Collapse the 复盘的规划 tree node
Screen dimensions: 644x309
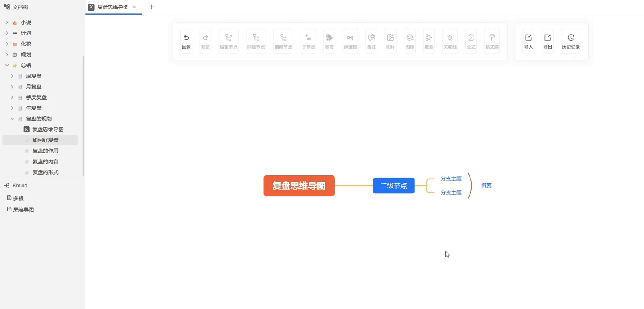pyautogui.click(x=12, y=118)
